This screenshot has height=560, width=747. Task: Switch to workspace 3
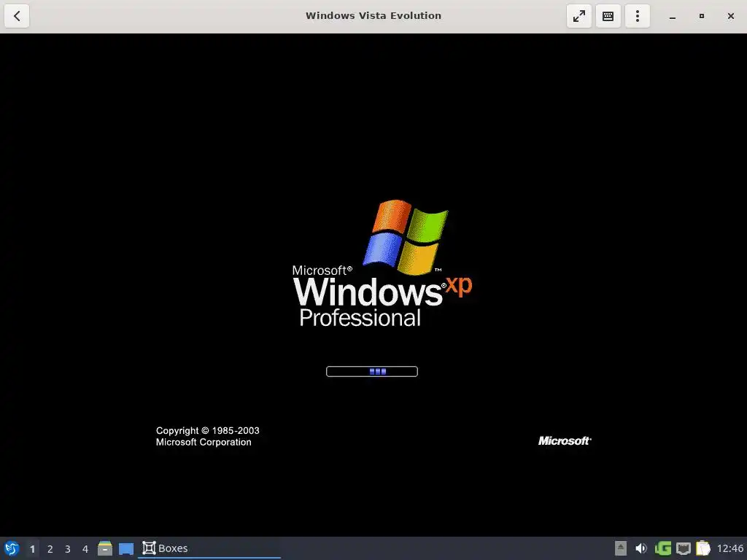pyautogui.click(x=68, y=549)
